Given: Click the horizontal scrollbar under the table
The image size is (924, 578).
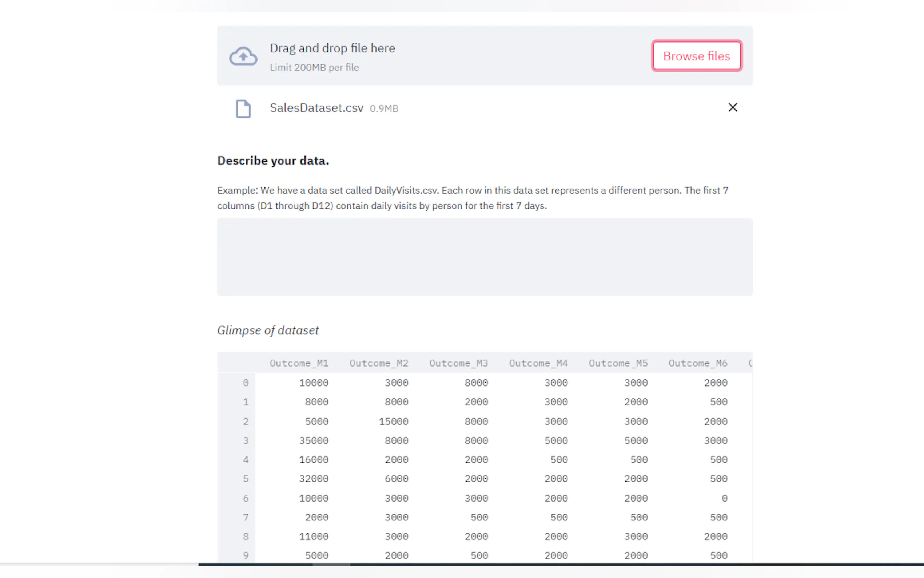Looking at the screenshot, I should coord(331,564).
